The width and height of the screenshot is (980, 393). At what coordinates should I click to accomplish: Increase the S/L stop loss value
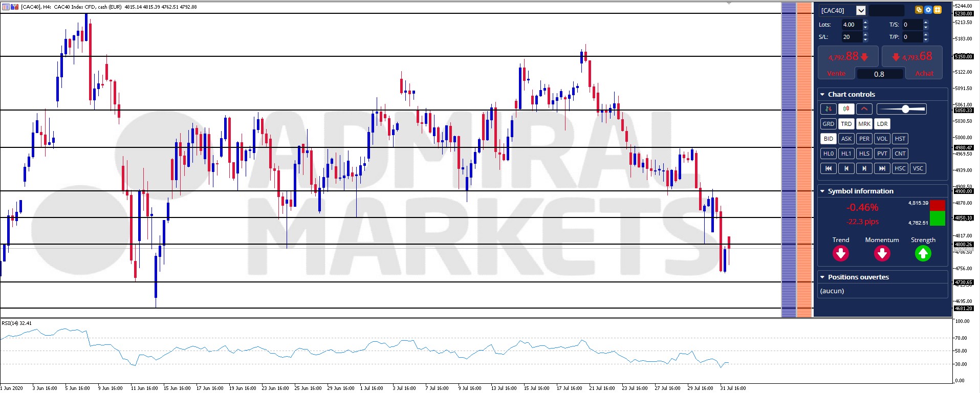865,35
